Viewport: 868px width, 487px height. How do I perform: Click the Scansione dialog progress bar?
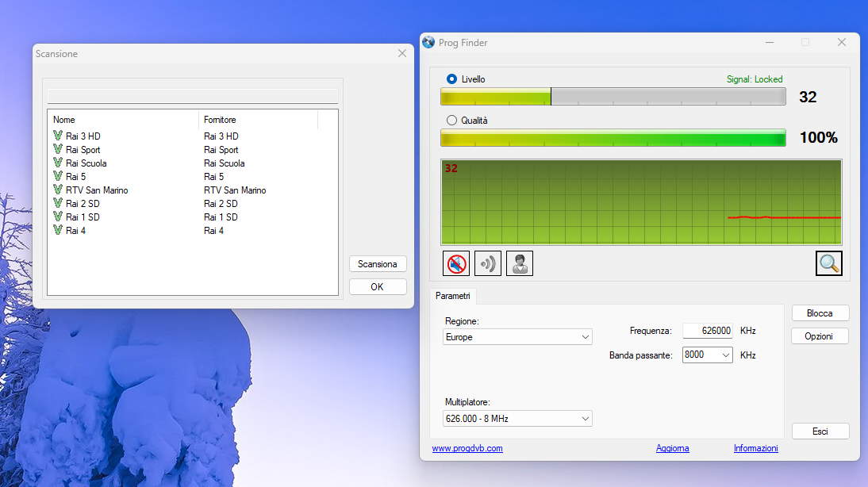(193, 96)
